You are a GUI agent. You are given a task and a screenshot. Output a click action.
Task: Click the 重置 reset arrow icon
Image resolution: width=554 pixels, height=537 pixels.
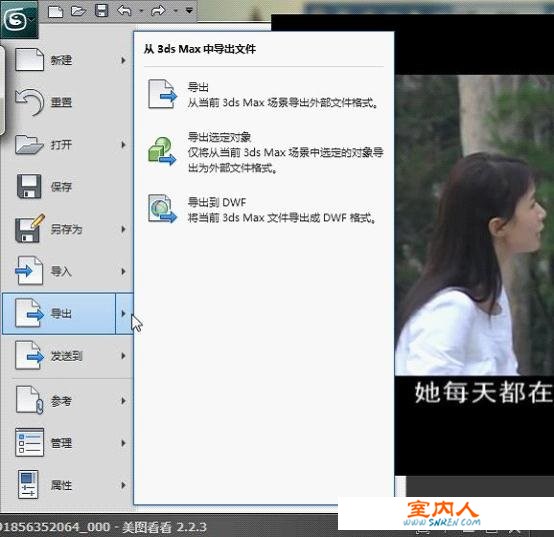[30, 102]
